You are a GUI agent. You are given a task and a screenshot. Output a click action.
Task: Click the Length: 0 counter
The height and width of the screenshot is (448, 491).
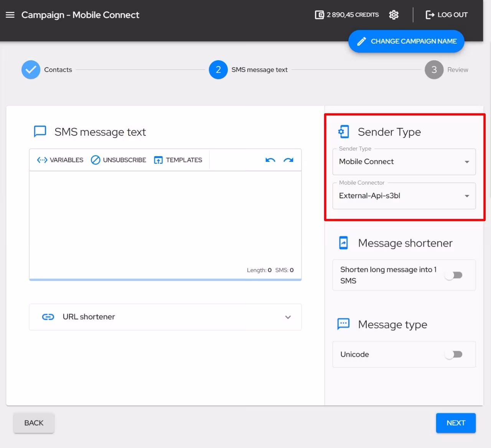(x=259, y=270)
